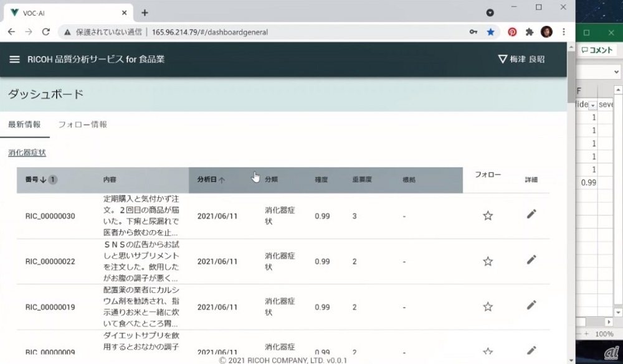Click the 消化器症状 link

27,152
